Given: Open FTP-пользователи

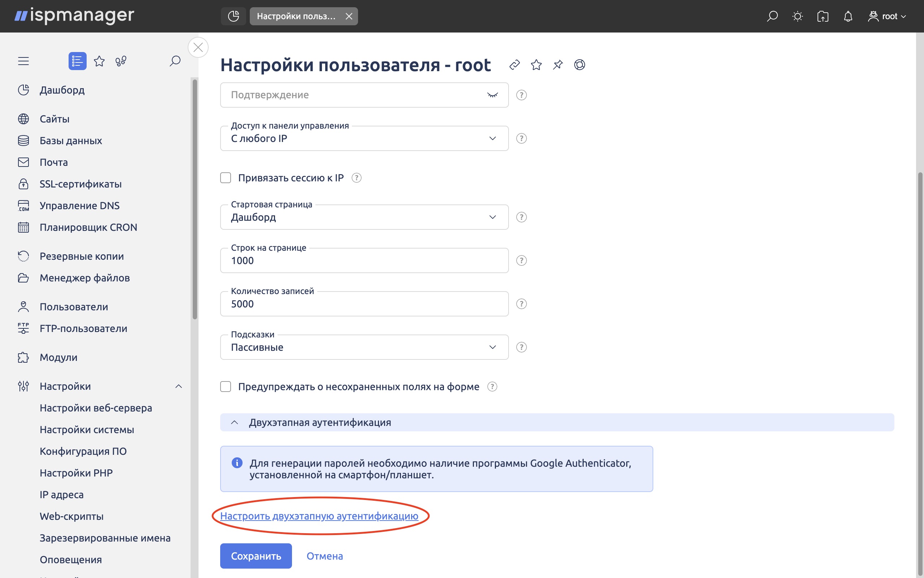Looking at the screenshot, I should tap(83, 329).
